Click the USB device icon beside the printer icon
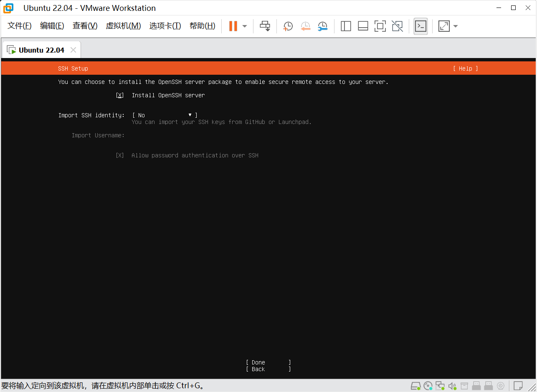The image size is (537, 392). (476, 385)
